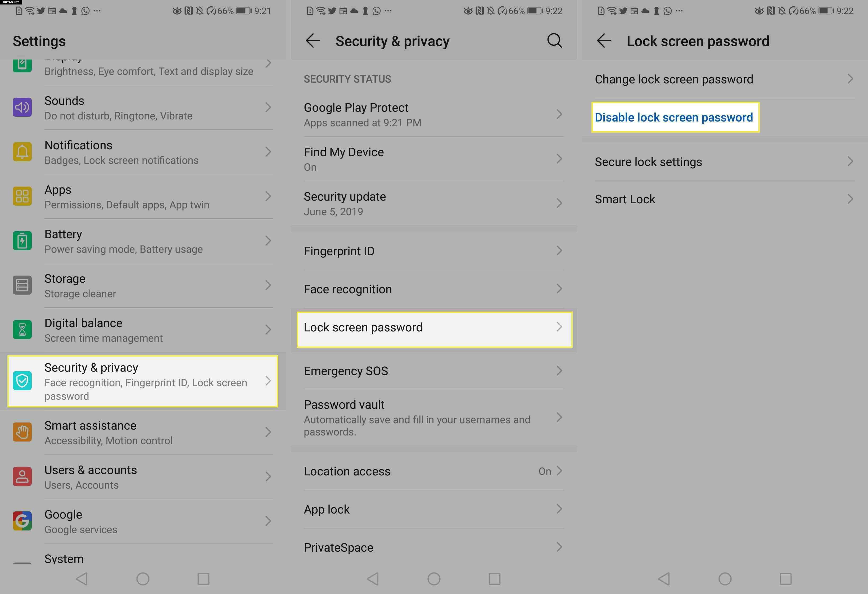This screenshot has height=594, width=868.
Task: Open App lock settings
Action: (433, 509)
